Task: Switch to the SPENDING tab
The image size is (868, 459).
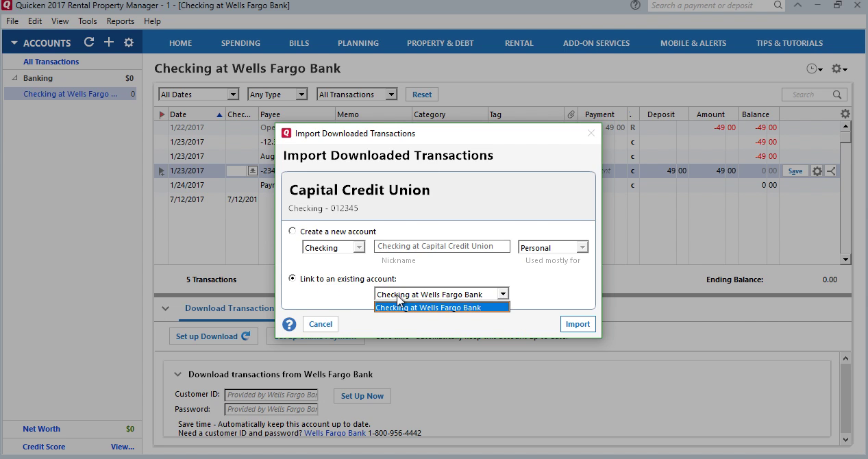Action: coord(240,43)
